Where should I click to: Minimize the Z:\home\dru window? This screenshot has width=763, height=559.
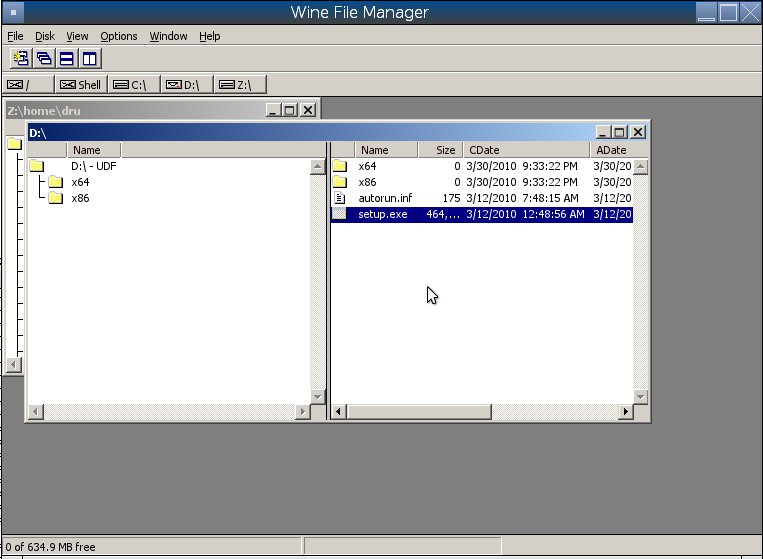coord(273,110)
